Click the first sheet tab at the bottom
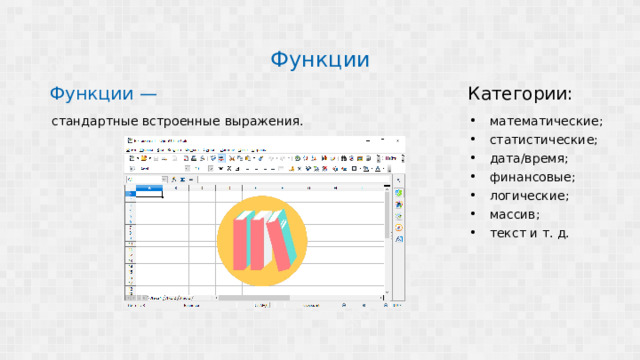This screenshot has height=360, width=640. (x=157, y=298)
